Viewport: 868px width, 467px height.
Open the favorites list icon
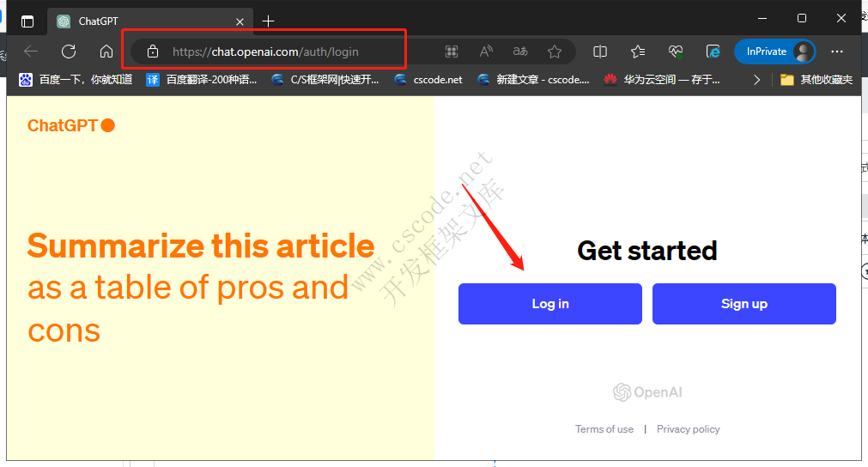[x=638, y=52]
